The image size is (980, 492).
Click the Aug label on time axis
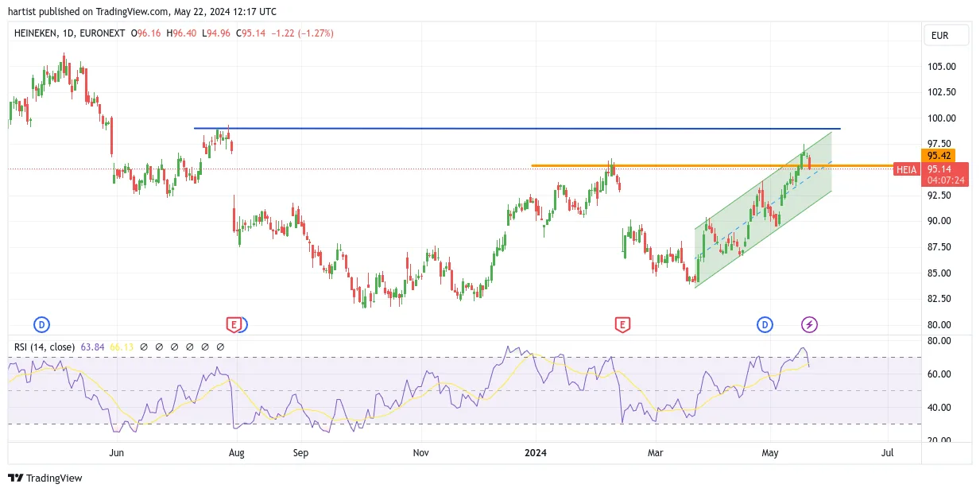(236, 453)
